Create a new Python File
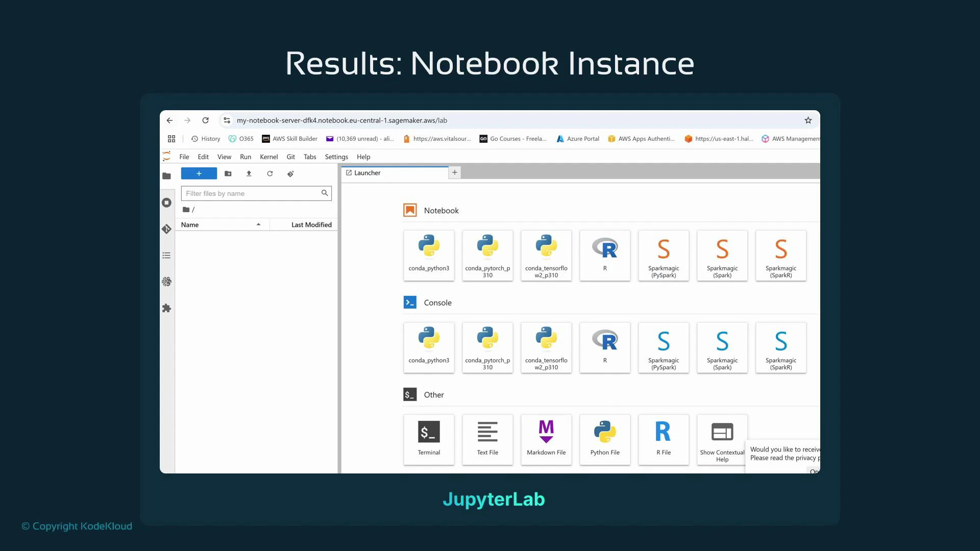Image resolution: width=980 pixels, height=551 pixels. (604, 439)
